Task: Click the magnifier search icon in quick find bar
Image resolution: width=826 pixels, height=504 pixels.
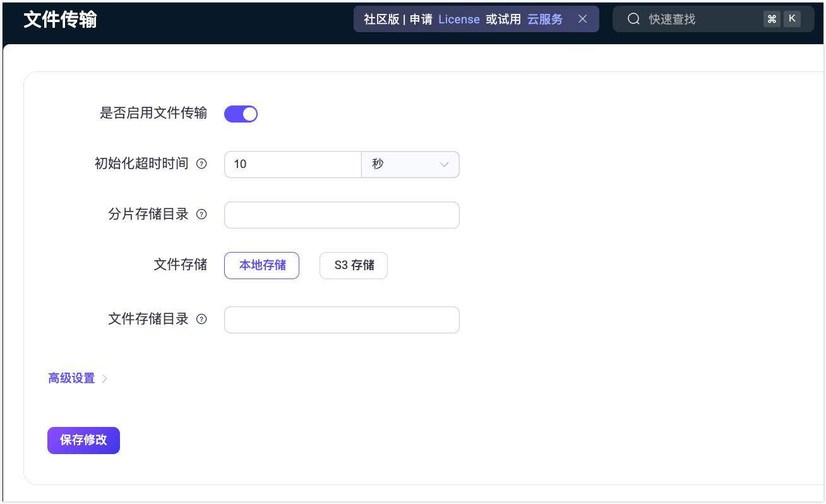Action: pos(633,19)
